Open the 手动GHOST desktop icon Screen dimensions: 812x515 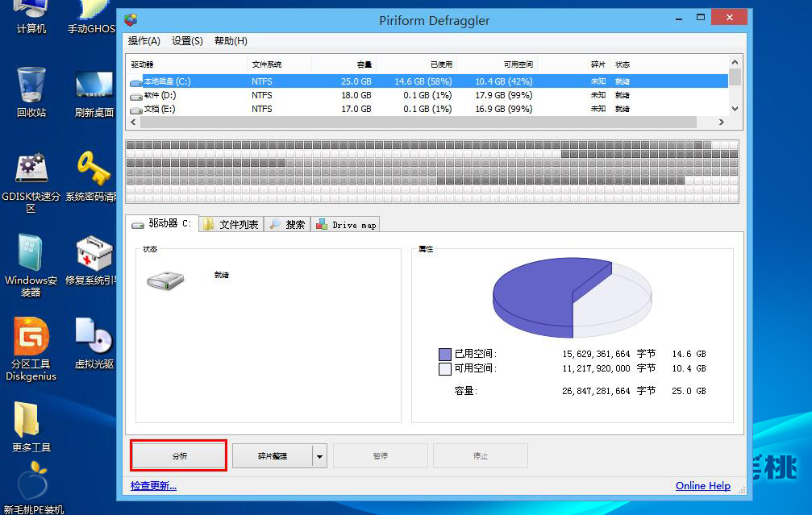(92, 15)
